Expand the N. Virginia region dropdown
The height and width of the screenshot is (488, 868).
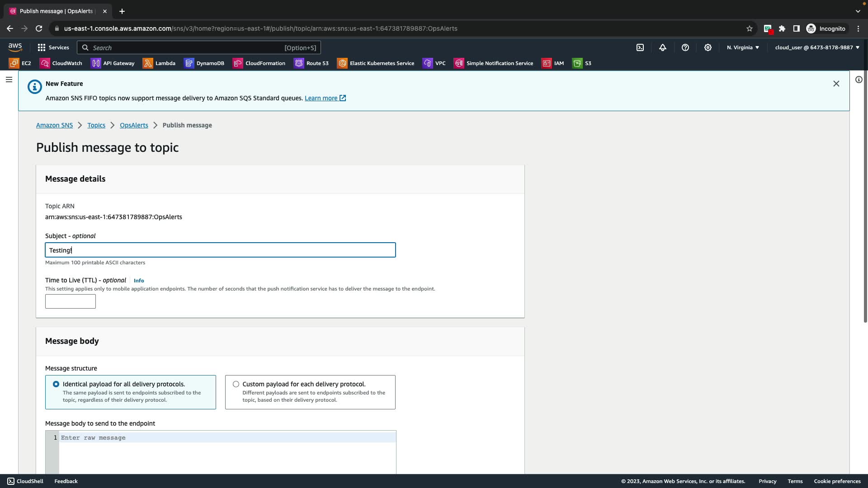(743, 47)
